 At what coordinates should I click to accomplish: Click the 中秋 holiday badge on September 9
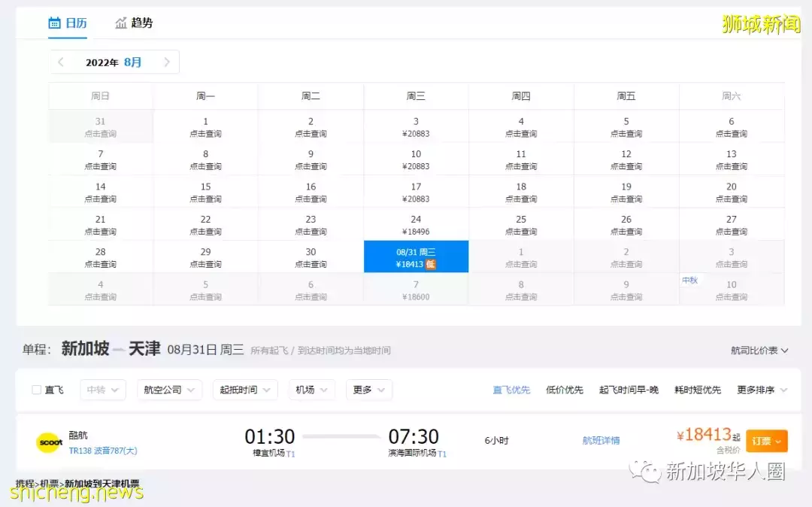(690, 279)
